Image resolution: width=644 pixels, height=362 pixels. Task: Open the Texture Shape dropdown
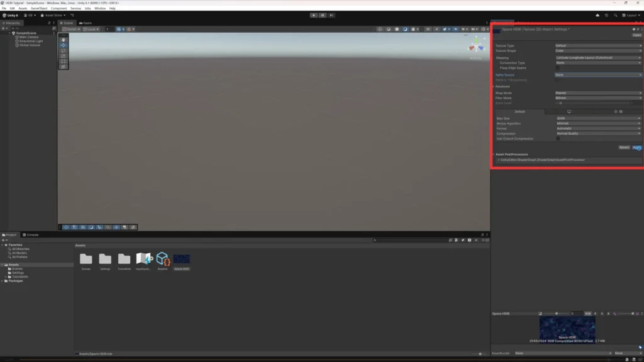click(x=598, y=51)
